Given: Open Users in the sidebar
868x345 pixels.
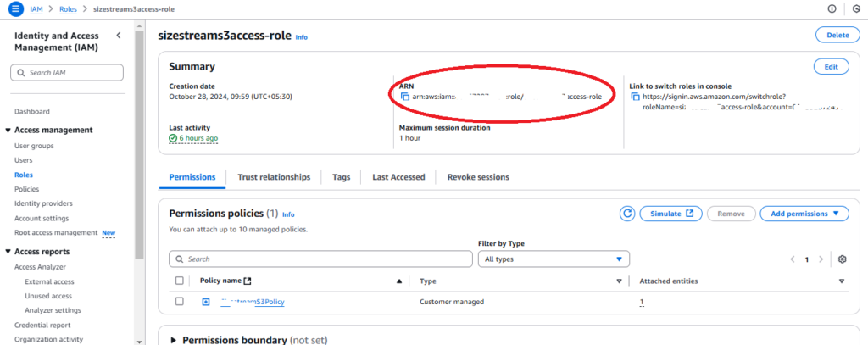Looking at the screenshot, I should (x=23, y=160).
